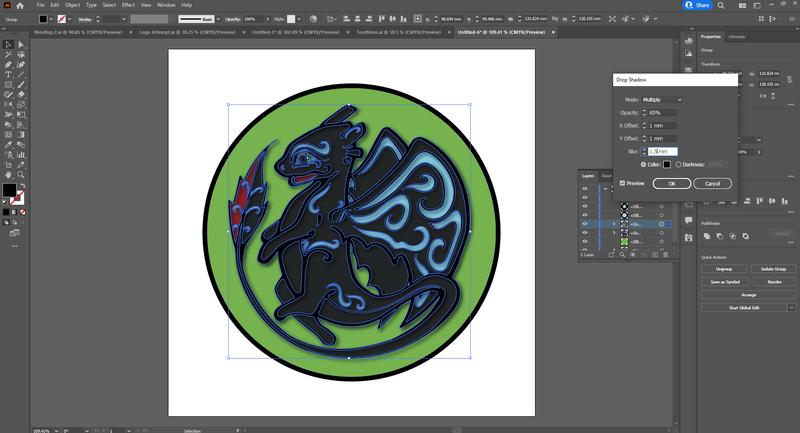The image size is (800, 433).
Task: Click OK in Drop Shadow dialog
Action: [671, 183]
